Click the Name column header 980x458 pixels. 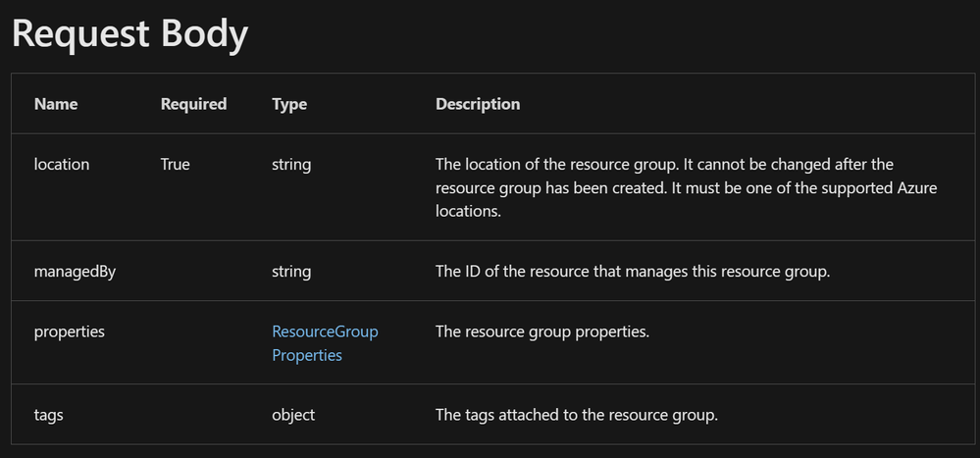56,104
